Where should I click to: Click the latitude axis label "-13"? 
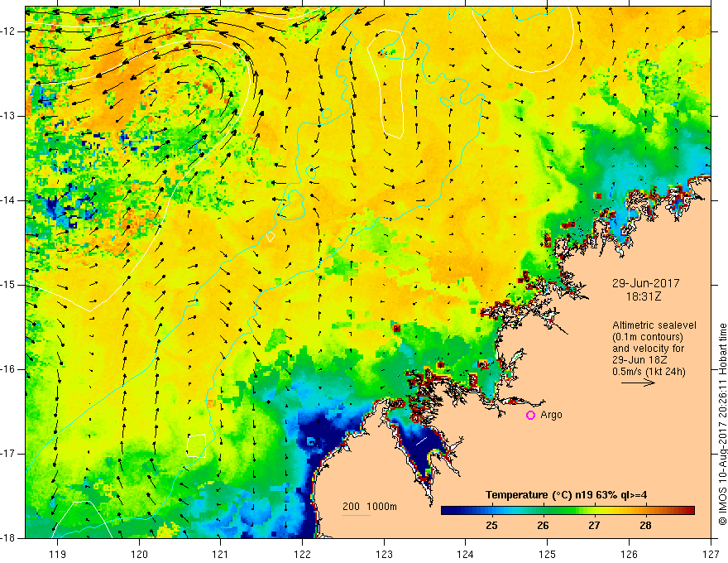point(8,116)
